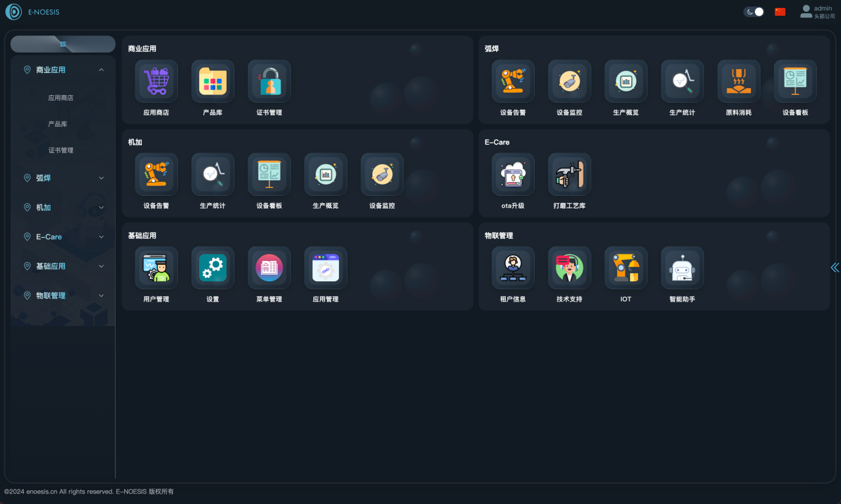Open the 智能助手 robot icon
This screenshot has height=504, width=841.
tap(682, 268)
